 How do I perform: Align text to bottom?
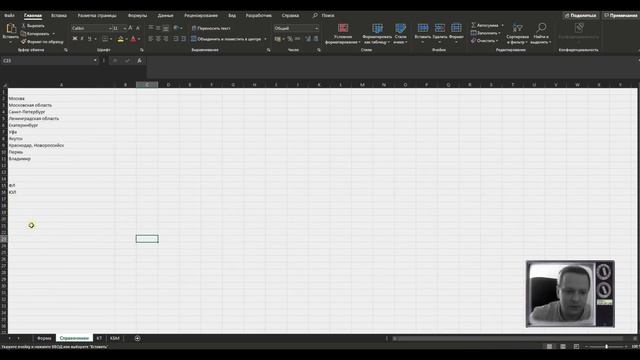click(166, 28)
